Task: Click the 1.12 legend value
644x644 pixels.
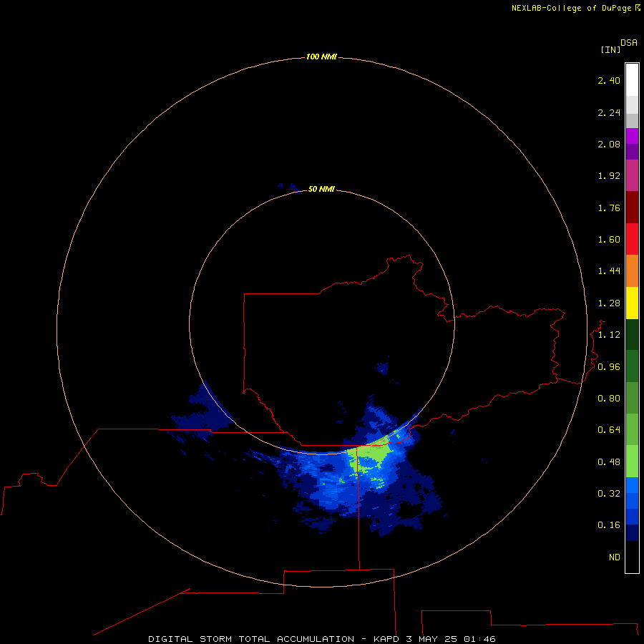Action: point(609,335)
